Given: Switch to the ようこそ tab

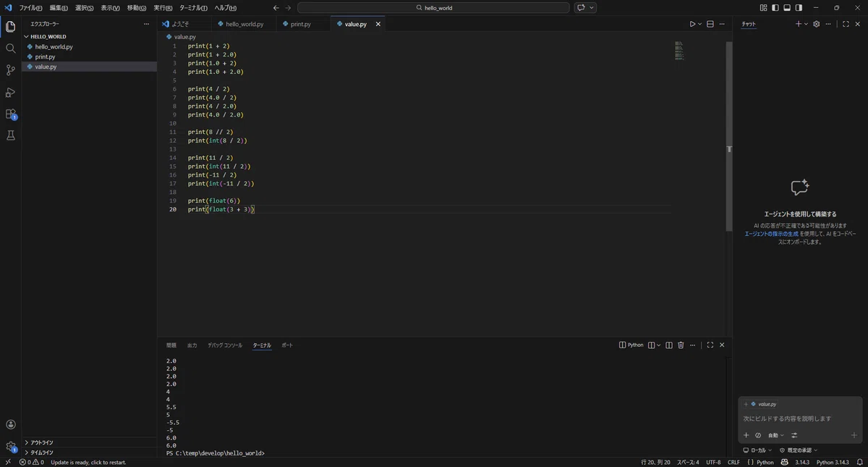Looking at the screenshot, I should point(180,24).
